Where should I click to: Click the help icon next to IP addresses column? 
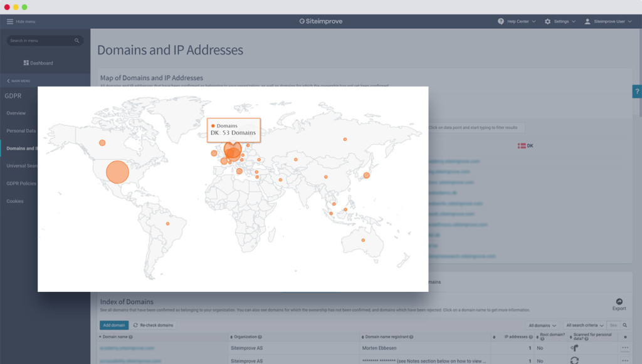click(x=530, y=336)
